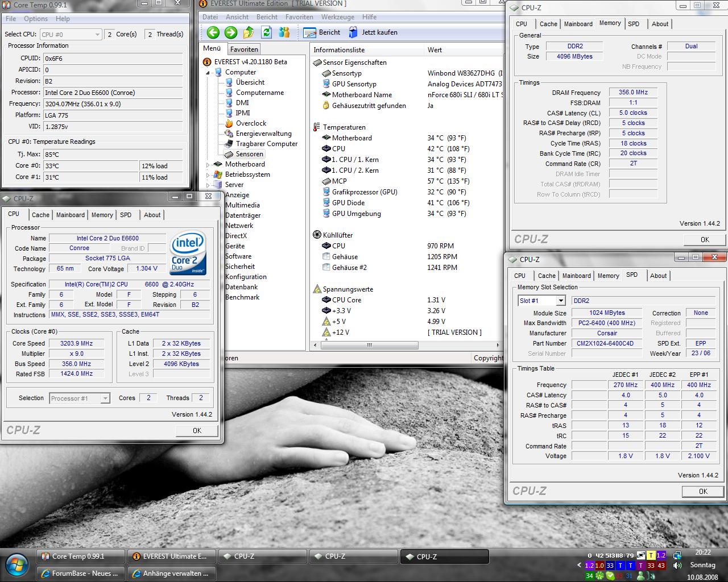
Task: Click the green Back arrow in EVEREST toolbar
Action: pyautogui.click(x=213, y=32)
